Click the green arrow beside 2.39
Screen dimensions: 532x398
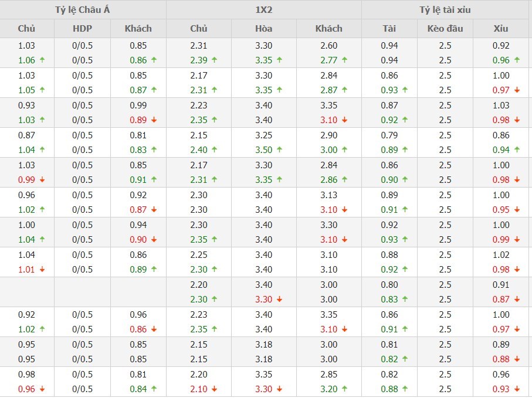(215, 60)
